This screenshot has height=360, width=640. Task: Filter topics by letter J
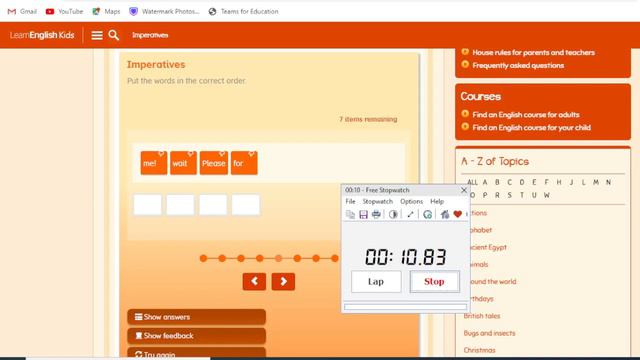tap(571, 182)
